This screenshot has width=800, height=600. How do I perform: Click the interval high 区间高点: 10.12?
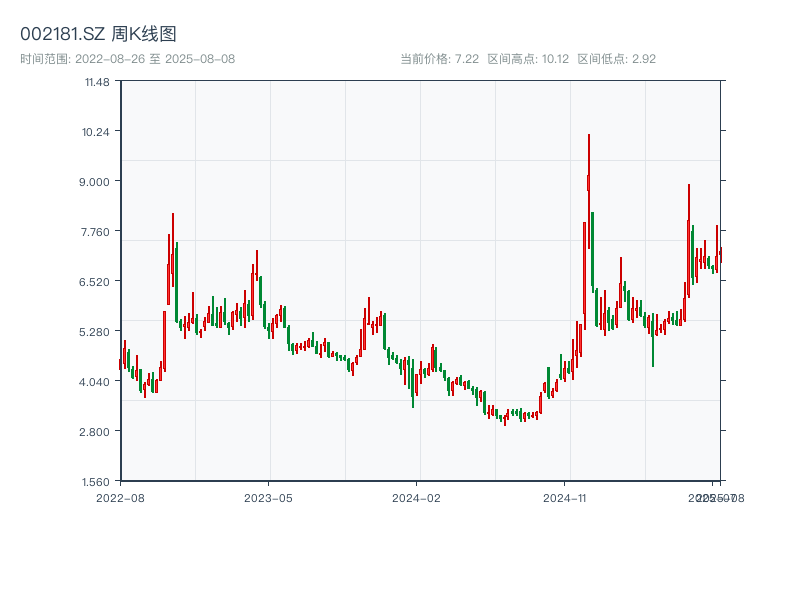(x=528, y=59)
